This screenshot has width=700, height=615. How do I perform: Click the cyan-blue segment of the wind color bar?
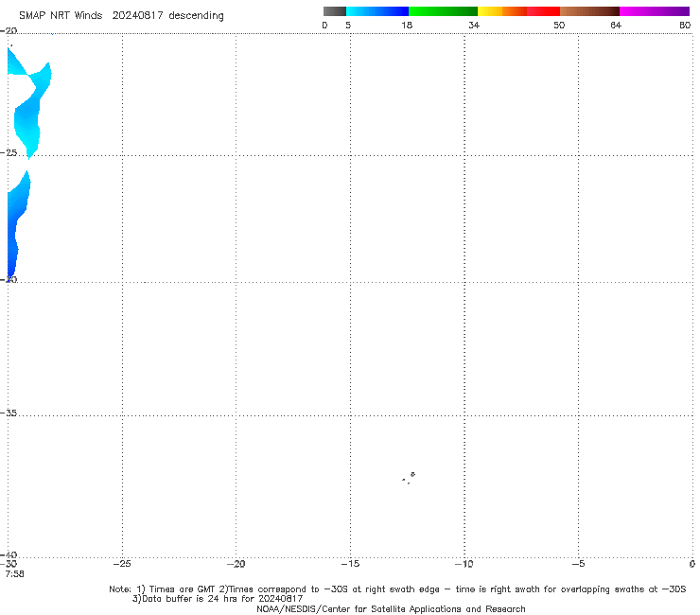pyautogui.click(x=377, y=11)
